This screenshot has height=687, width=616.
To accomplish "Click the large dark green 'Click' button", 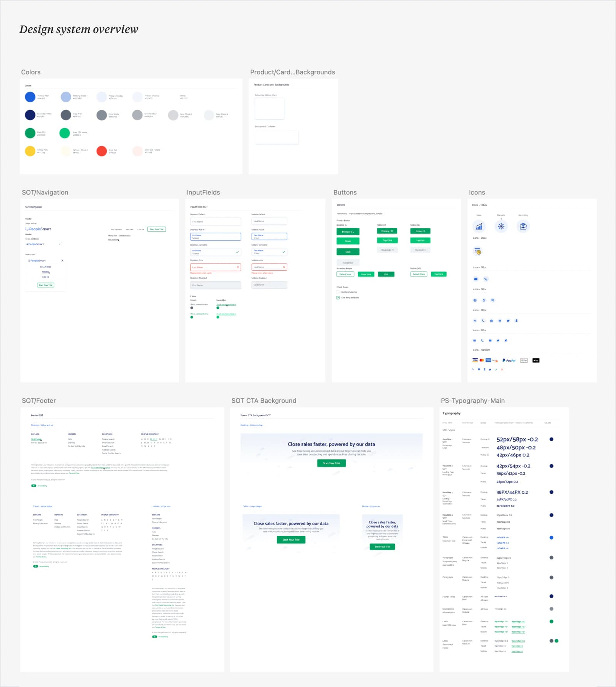I will click(348, 251).
